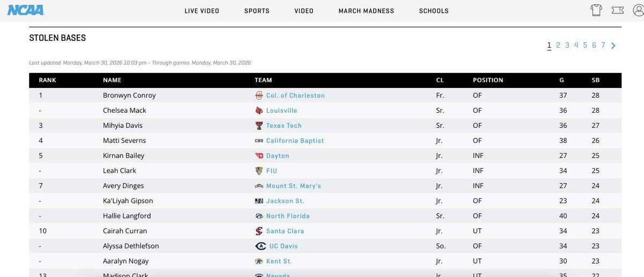
Task: Click the SB column header
Action: tap(596, 80)
